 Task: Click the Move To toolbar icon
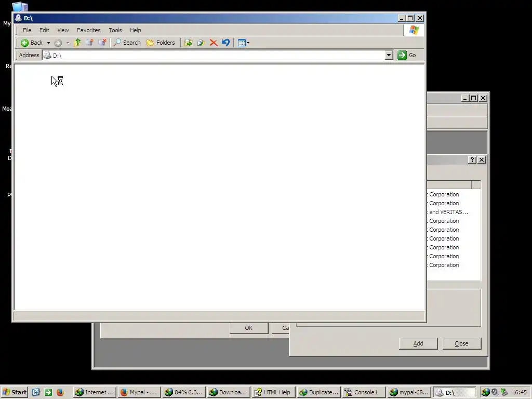189,43
